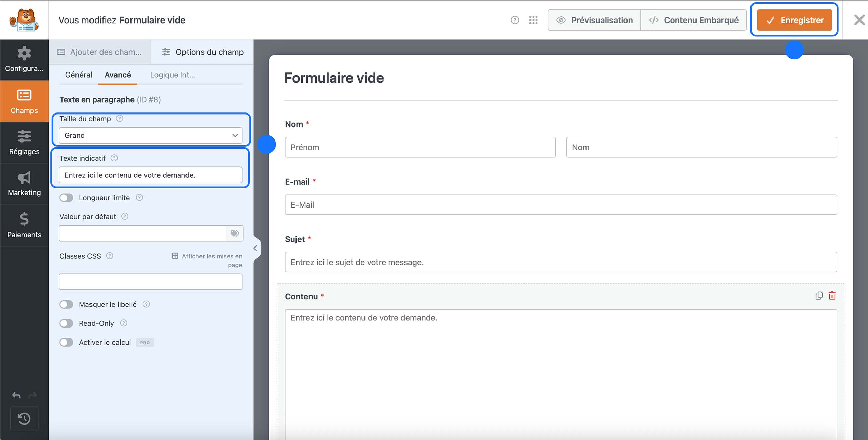
Task: Insert a smart tag into Valeur par défaut
Action: point(234,233)
